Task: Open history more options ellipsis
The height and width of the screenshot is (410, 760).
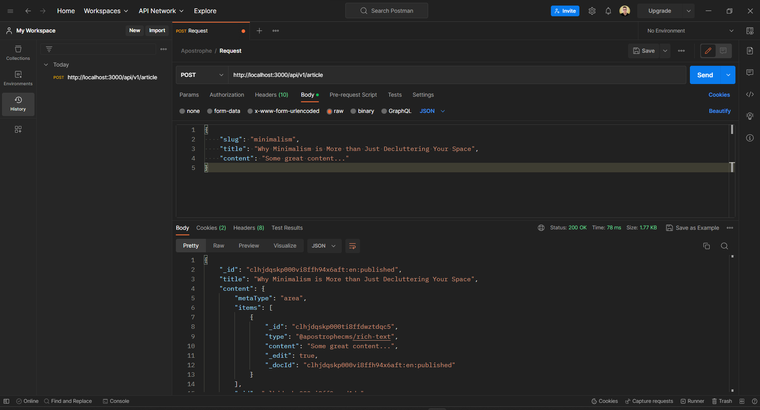Action: pos(163,49)
